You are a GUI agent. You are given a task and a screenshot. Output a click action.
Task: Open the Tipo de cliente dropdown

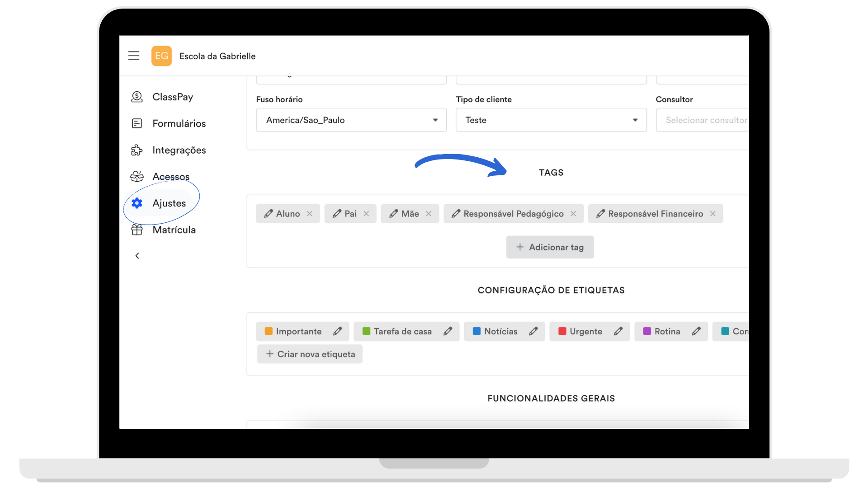(x=551, y=120)
